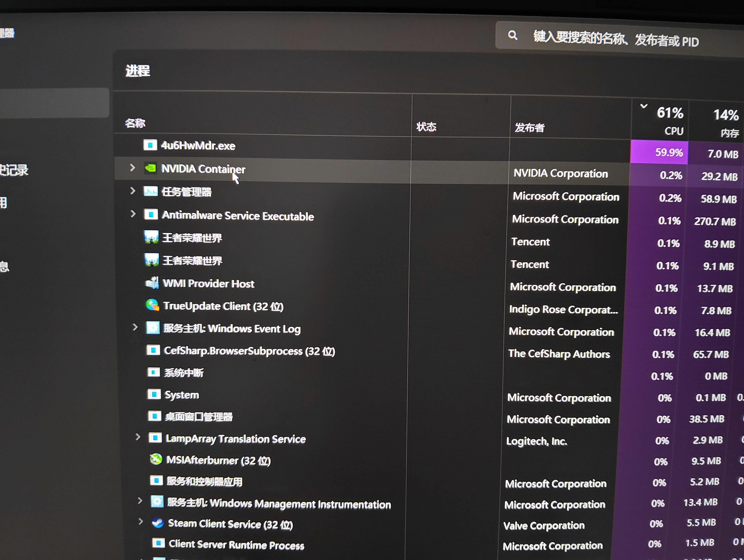Expand Steam Client Service group
The image size is (744, 560).
(x=141, y=522)
